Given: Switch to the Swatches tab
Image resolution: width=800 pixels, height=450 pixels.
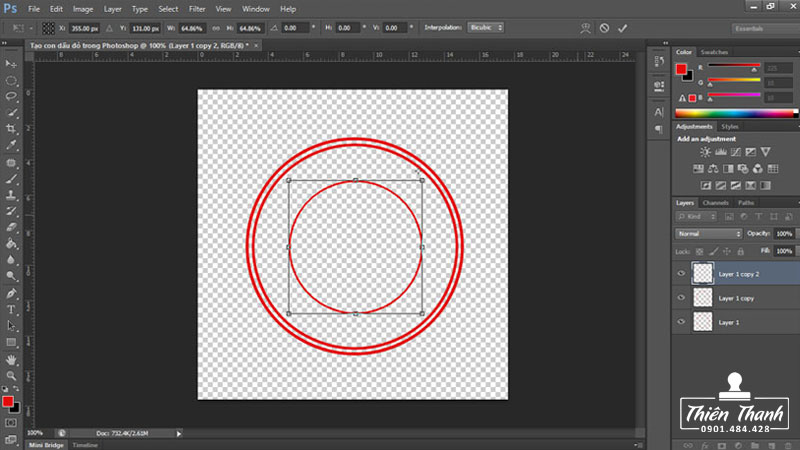Looking at the screenshot, I should pos(714,52).
